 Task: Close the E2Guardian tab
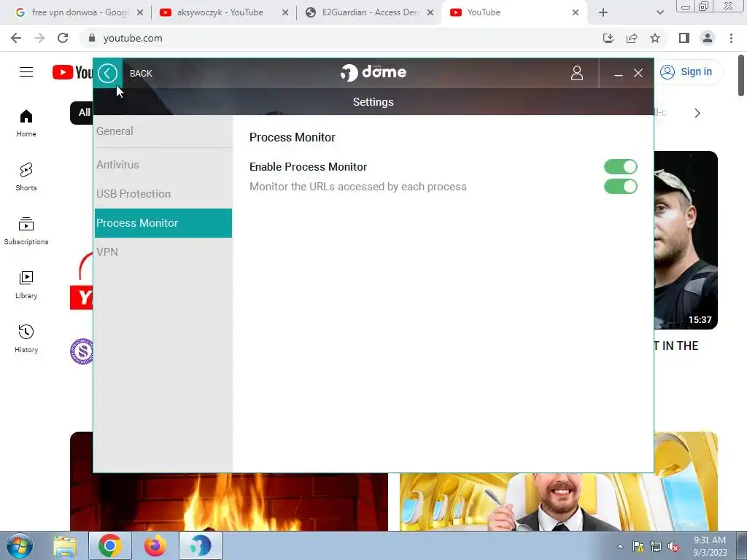[x=430, y=13]
